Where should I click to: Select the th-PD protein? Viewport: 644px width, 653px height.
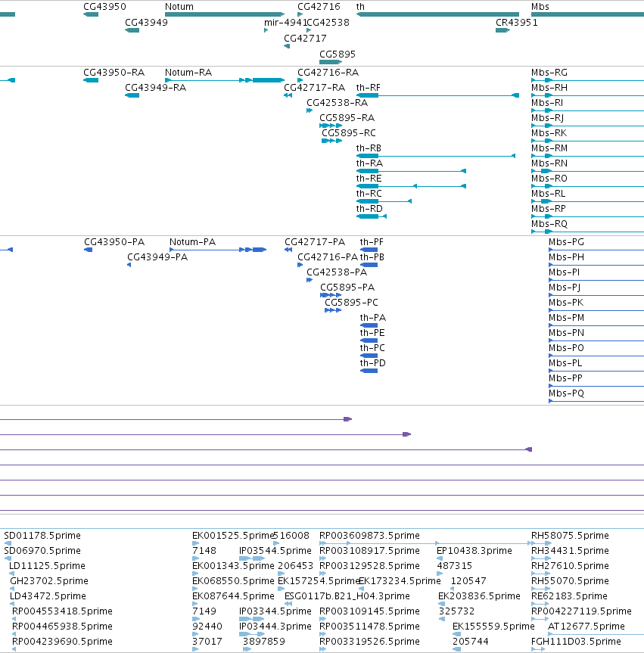coord(369,371)
